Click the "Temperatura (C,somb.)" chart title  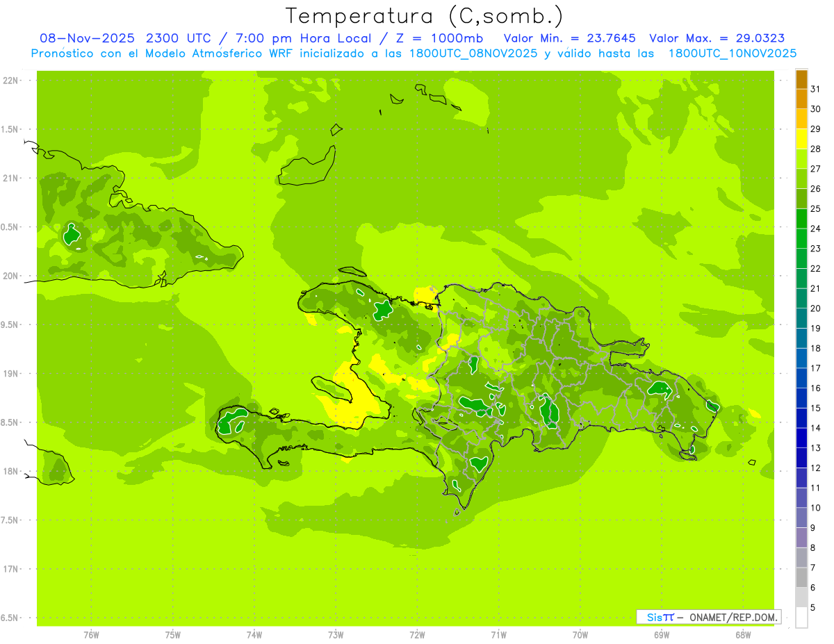pyautogui.click(x=425, y=16)
